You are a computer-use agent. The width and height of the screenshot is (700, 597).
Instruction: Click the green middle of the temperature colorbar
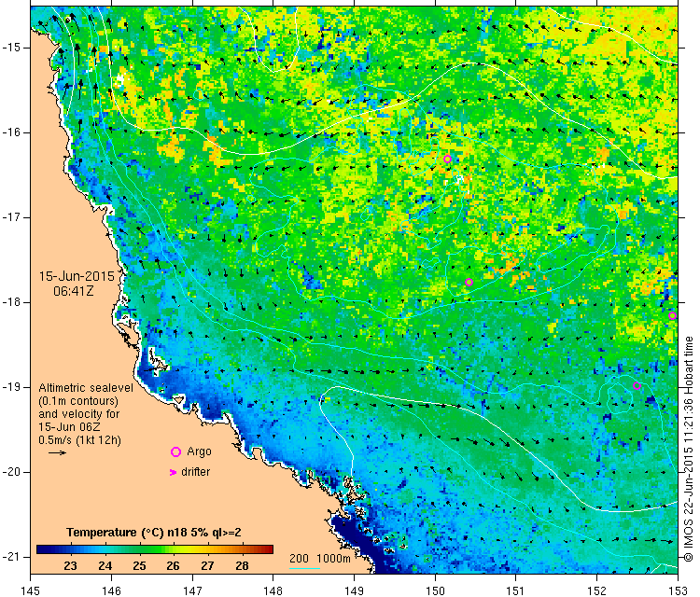pyautogui.click(x=155, y=549)
